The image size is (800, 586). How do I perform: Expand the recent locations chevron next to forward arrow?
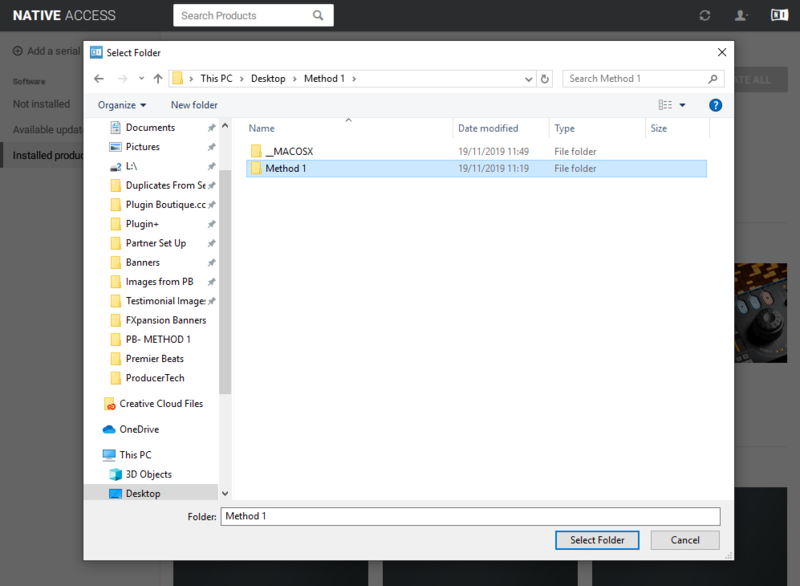click(140, 79)
